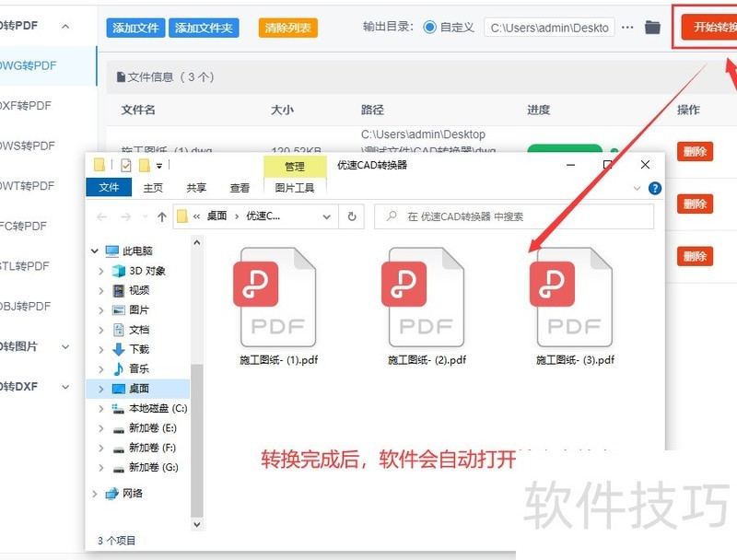
Task: Expand the 转图片 sidebar section
Action: click(x=65, y=346)
